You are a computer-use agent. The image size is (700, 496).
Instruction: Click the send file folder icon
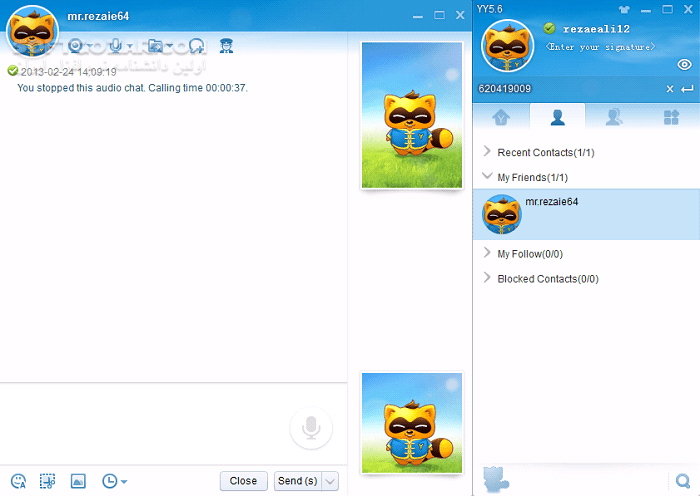(155, 46)
